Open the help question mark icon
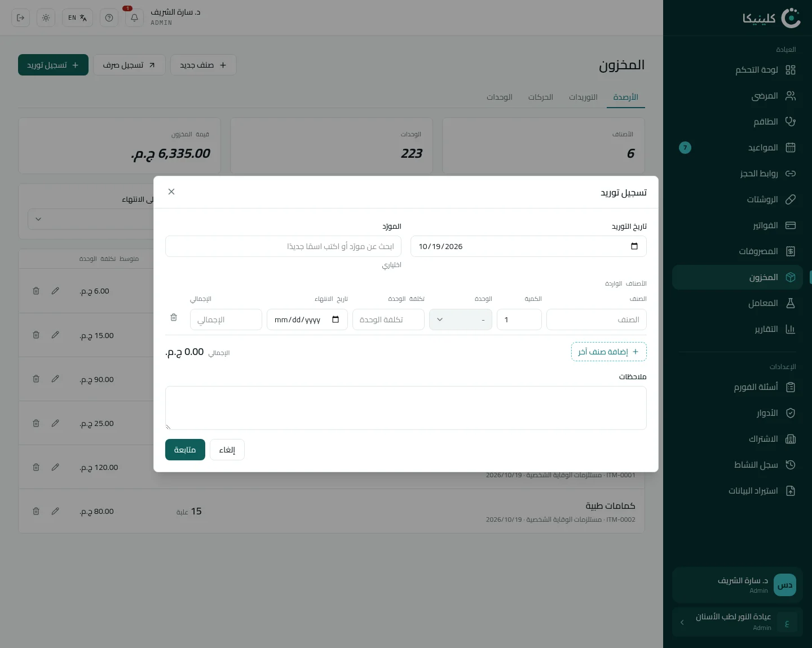This screenshot has width=812, height=648. (109, 18)
